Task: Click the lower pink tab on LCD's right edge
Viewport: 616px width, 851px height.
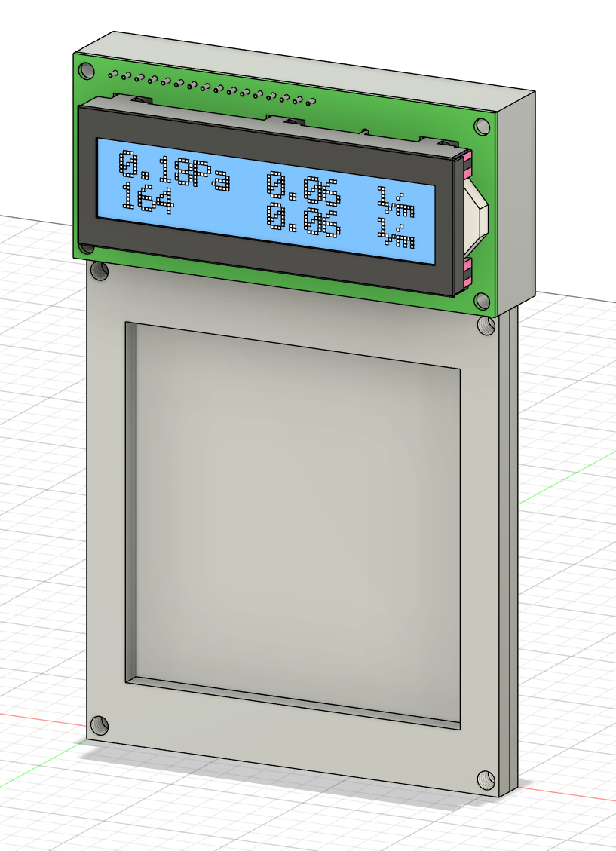Action: point(467,270)
